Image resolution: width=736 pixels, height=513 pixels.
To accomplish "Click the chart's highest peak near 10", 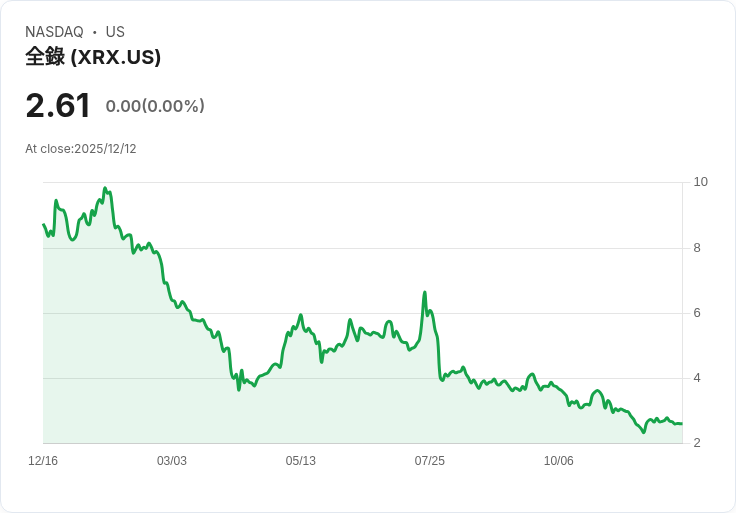I will (105, 188).
